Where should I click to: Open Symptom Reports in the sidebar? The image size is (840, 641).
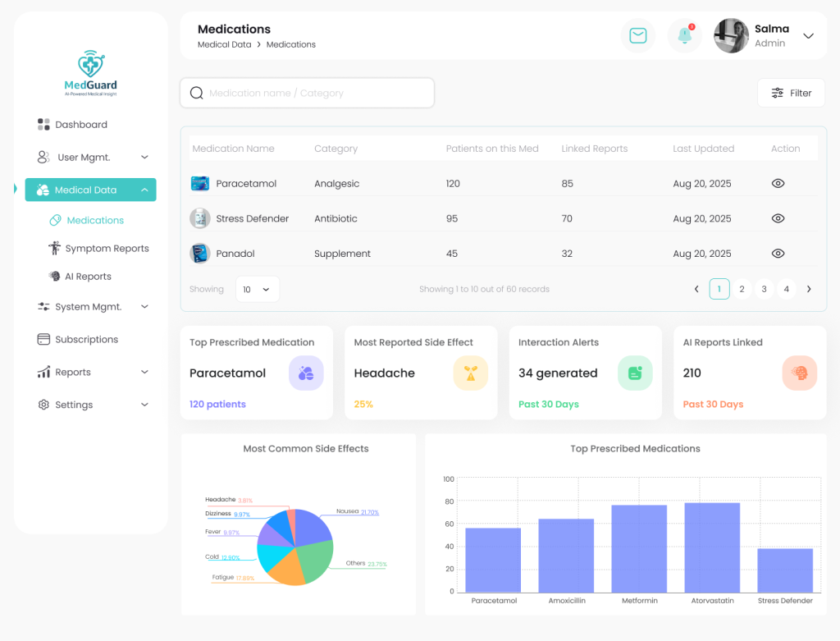point(107,249)
